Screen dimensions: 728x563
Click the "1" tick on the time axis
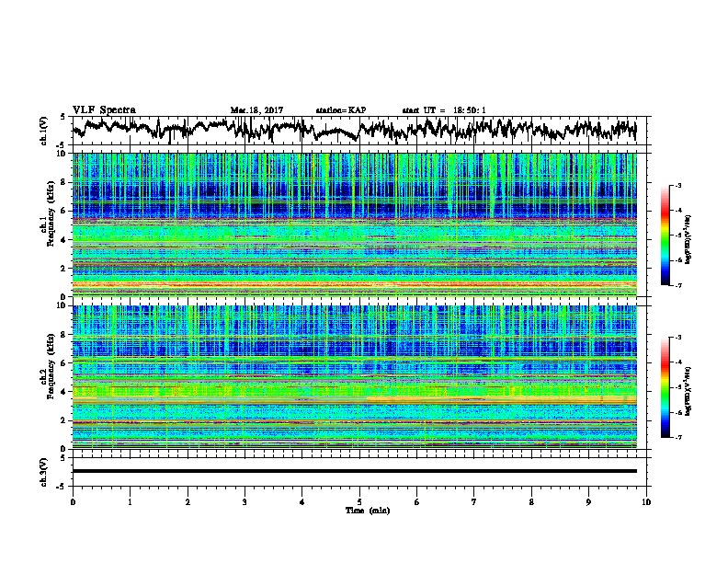tap(130, 502)
